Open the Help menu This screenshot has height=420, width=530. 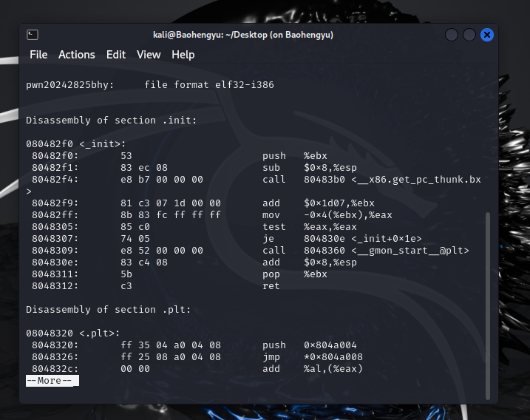pyautogui.click(x=183, y=55)
